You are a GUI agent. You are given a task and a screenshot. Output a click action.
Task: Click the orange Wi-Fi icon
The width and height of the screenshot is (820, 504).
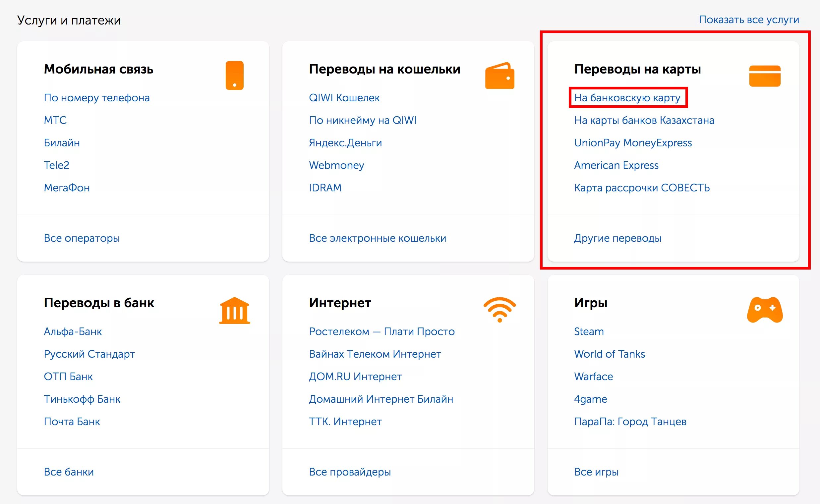500,310
